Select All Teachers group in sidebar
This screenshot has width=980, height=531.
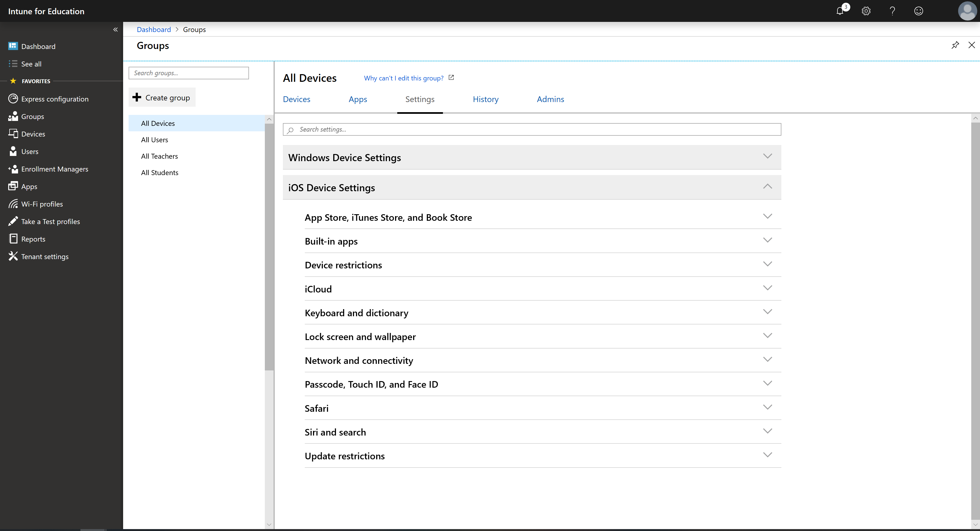[159, 156]
